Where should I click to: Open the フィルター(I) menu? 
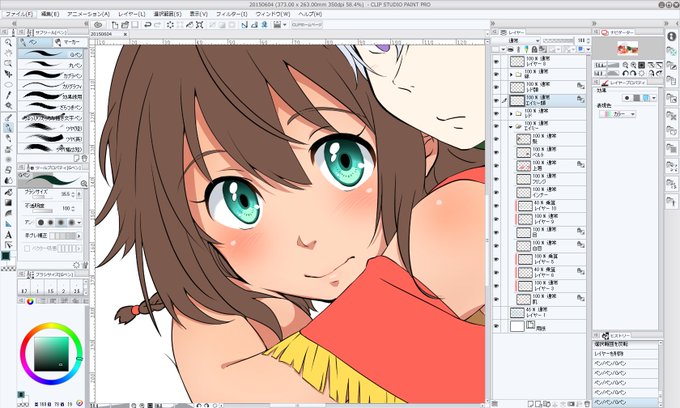pos(232,14)
